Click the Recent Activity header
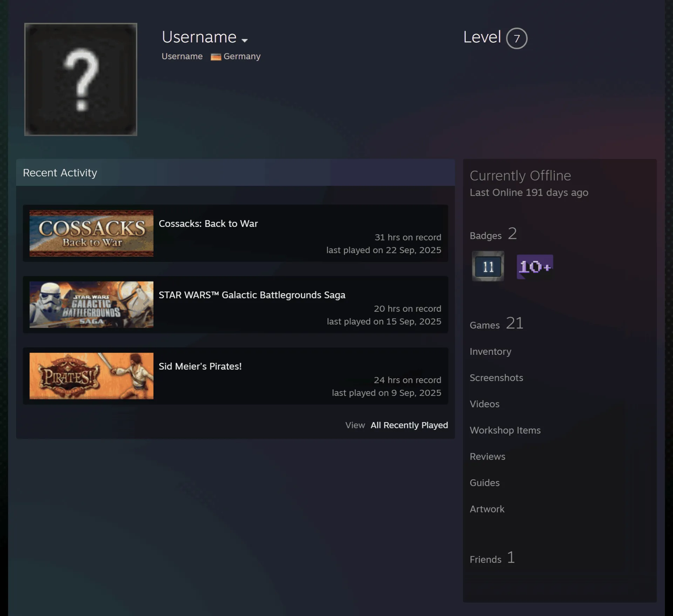 (x=60, y=173)
